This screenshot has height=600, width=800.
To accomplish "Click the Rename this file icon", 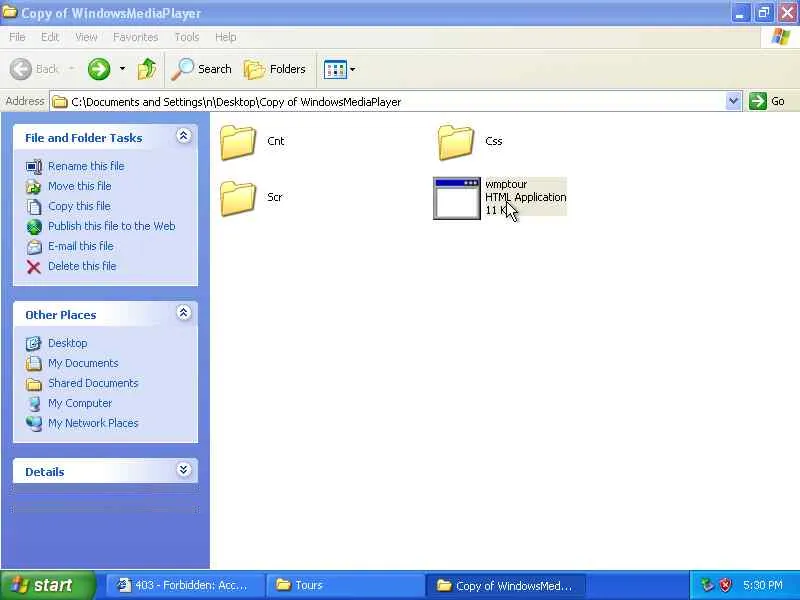I will [34, 167].
